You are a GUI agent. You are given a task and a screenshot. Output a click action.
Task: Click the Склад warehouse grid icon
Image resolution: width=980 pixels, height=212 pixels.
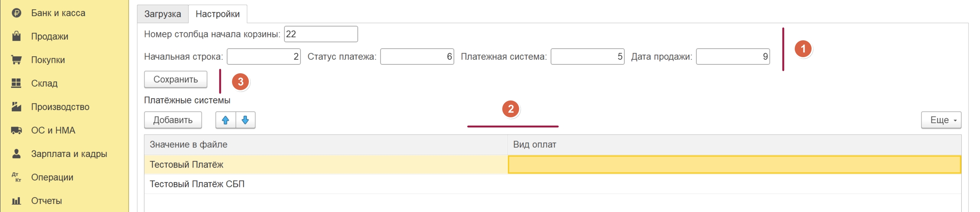click(16, 83)
